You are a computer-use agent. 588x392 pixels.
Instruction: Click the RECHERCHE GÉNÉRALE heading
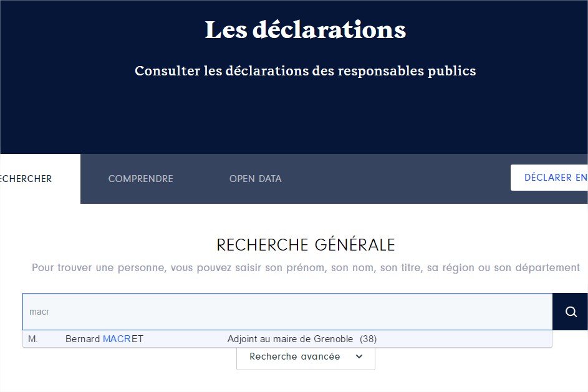point(306,245)
